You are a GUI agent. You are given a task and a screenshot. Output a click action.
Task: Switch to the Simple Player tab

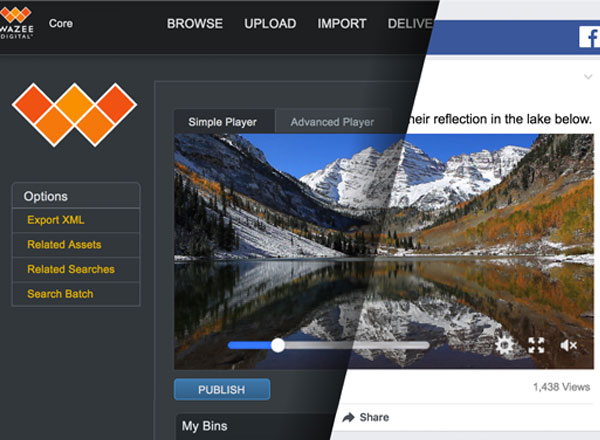224,122
